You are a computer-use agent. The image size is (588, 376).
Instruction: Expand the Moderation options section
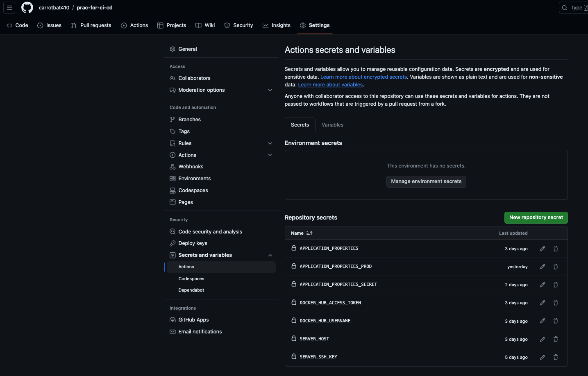(x=270, y=90)
